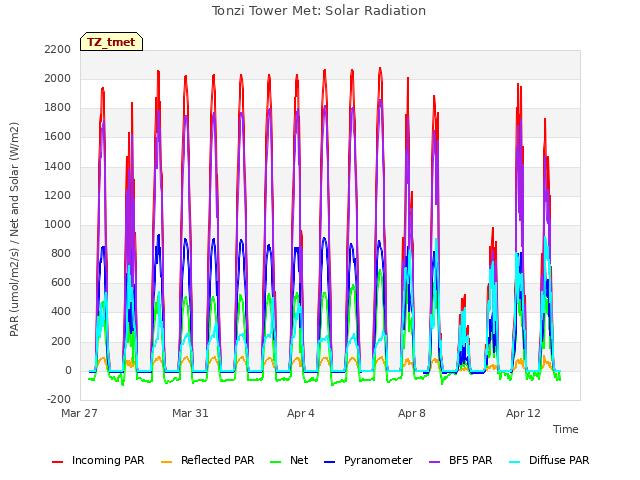This screenshot has width=640, height=480.
Task: Click the blue Pyranometer legend swatch
Action: pos(330,462)
